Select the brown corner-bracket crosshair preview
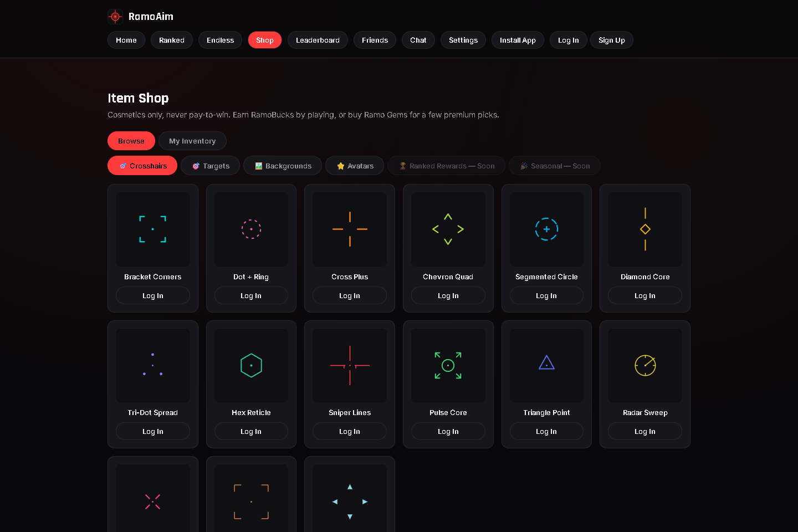 tap(251, 498)
